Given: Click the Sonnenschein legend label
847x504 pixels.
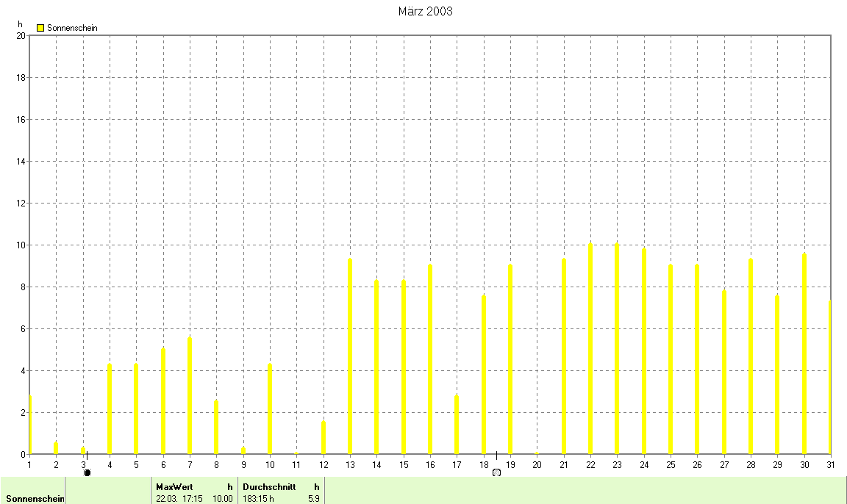Looking at the screenshot, I should (x=72, y=28).
